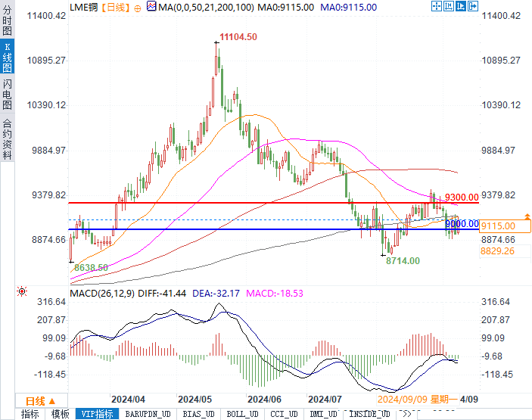Select BOLL_UD indicator
This screenshot has width=532, height=420.
pyautogui.click(x=242, y=414)
